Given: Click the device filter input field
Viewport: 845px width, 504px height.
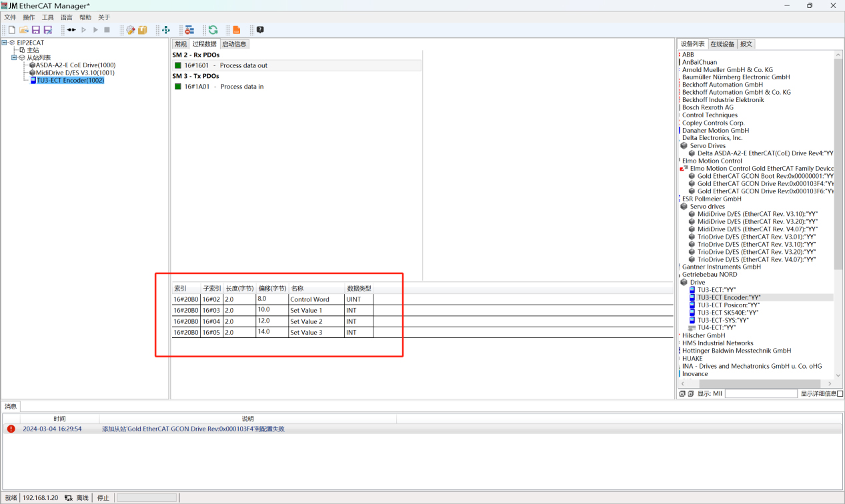Looking at the screenshot, I should [x=761, y=394].
